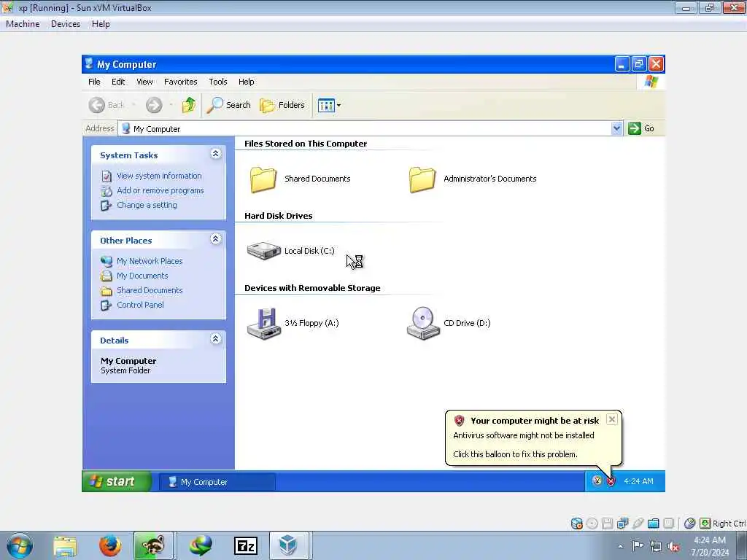Open VirtualBox Machine menu
The width and height of the screenshot is (747, 560).
[23, 24]
